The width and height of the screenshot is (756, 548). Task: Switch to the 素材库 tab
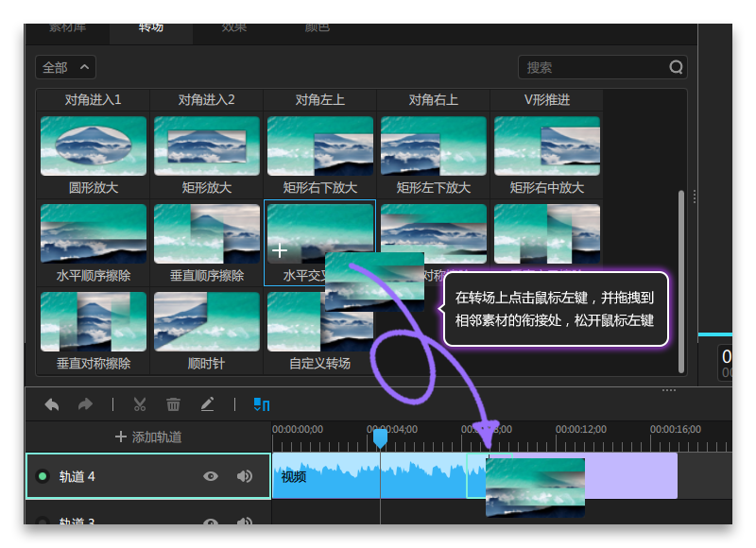coord(68,28)
